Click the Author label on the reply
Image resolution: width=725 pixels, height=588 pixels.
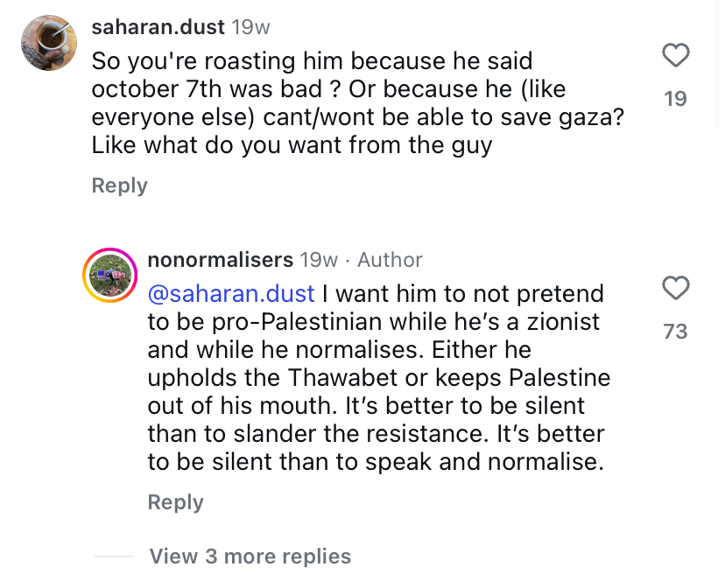point(390,260)
